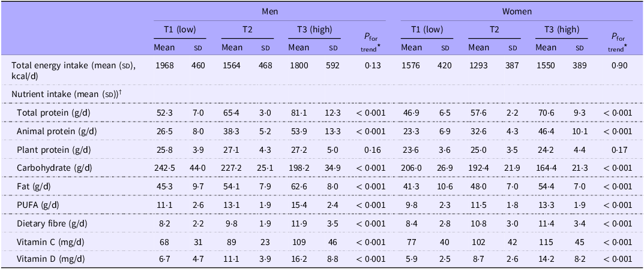Select the vitamin C value 102
Viewport: 644px width, 269px height.
[478, 241]
